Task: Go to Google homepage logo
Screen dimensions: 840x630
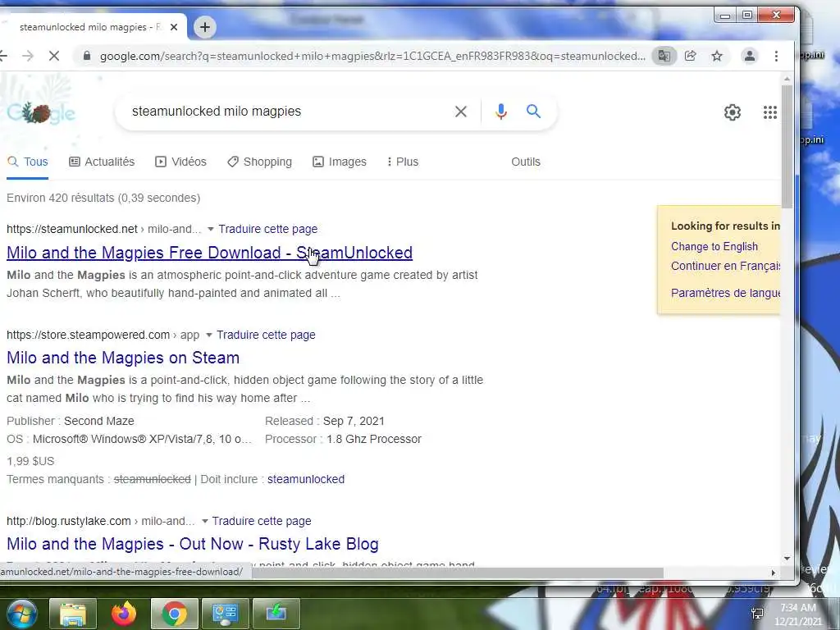Action: coord(41,112)
